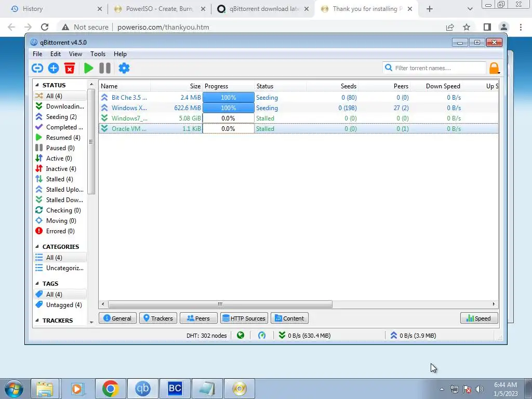Open Options with the blue gear icon

(124, 68)
